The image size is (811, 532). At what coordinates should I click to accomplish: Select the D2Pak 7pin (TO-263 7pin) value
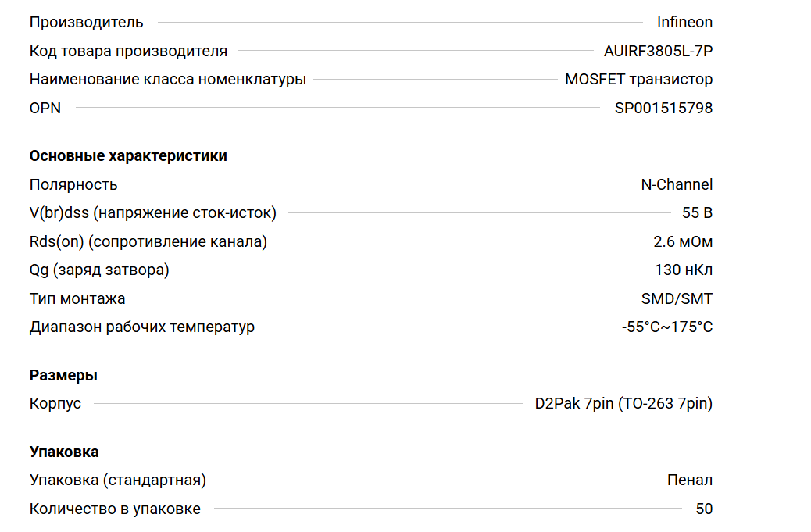(x=623, y=404)
